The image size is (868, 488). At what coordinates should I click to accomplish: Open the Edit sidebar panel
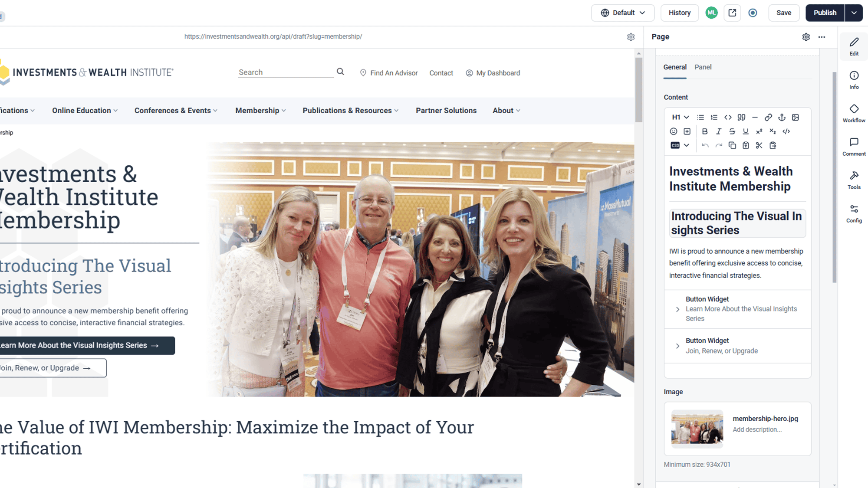[x=854, y=47]
